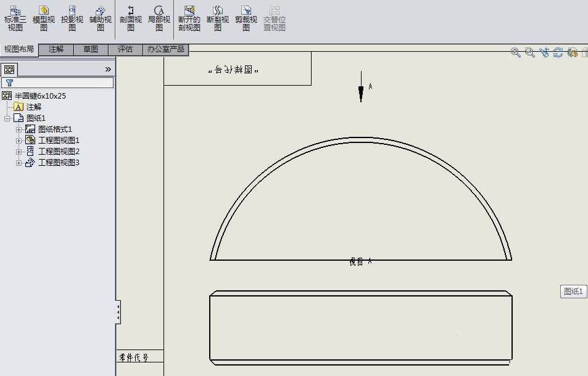This screenshot has width=588, height=376.
Task: Switch to the 注释 tab
Action: [x=57, y=49]
